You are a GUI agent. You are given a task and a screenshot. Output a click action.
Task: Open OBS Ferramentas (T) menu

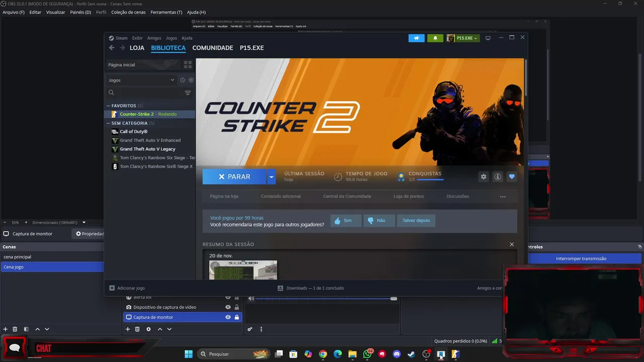pos(167,12)
